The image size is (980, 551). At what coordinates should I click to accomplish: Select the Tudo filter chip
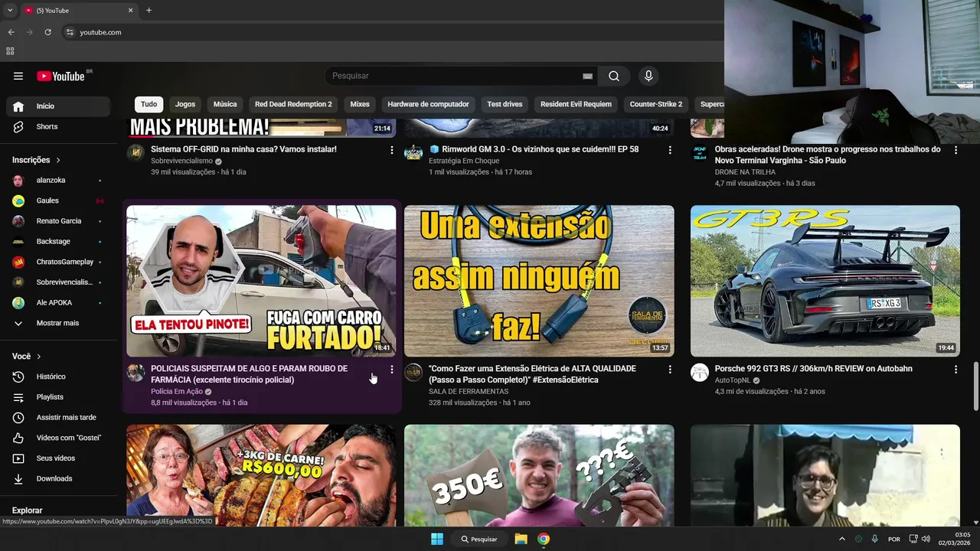[149, 104]
